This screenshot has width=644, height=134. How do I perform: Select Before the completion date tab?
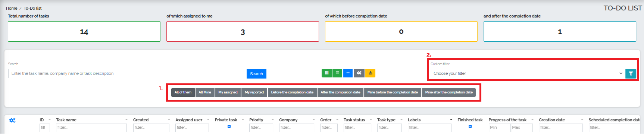pos(292,92)
